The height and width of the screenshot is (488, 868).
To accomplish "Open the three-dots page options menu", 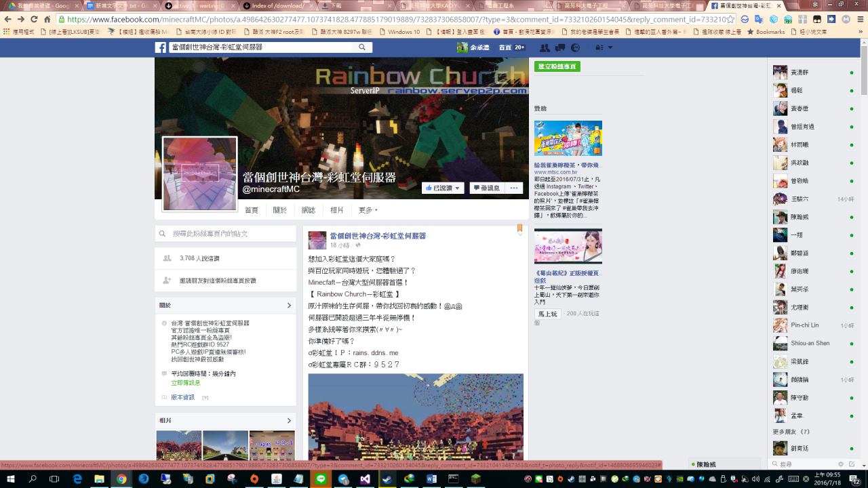I will click(513, 188).
